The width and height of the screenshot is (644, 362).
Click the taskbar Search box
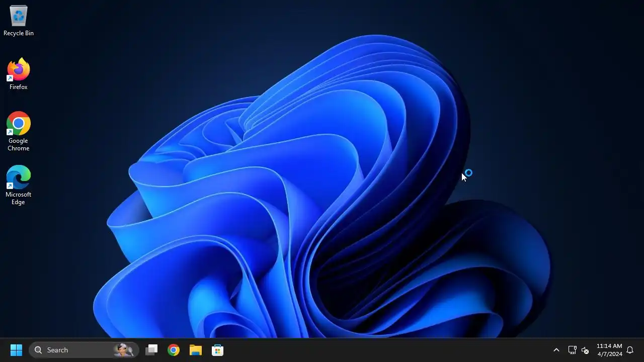(x=84, y=350)
